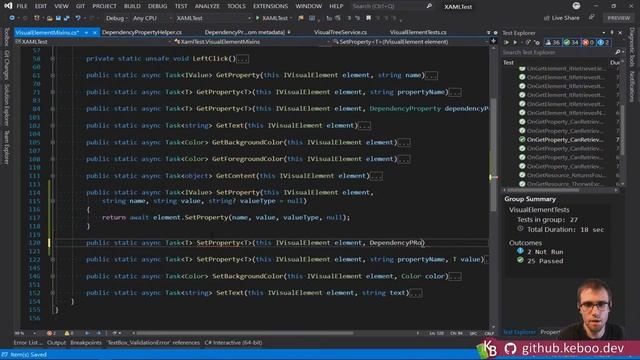640x360 pixels.
Task: Click the Visual Studio logo icon
Action: 8,6
